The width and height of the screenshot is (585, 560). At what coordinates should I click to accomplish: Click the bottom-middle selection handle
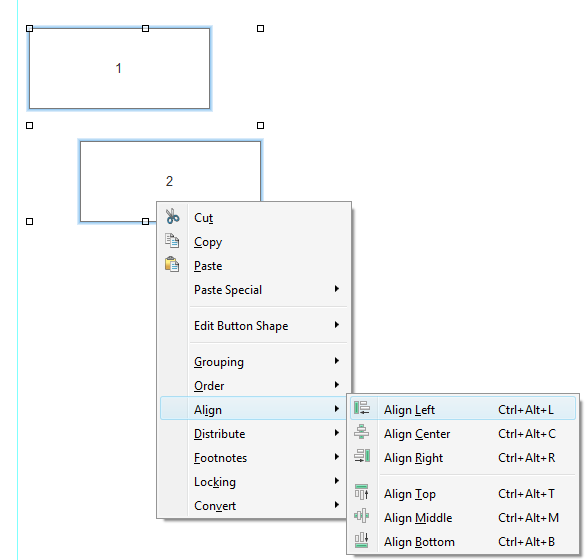[146, 222]
